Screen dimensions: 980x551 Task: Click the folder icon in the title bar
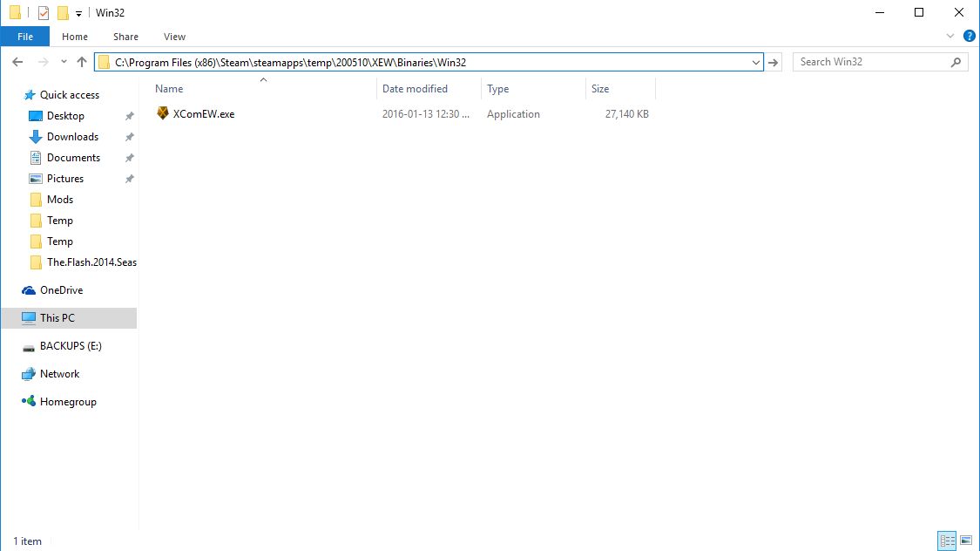[x=15, y=12]
